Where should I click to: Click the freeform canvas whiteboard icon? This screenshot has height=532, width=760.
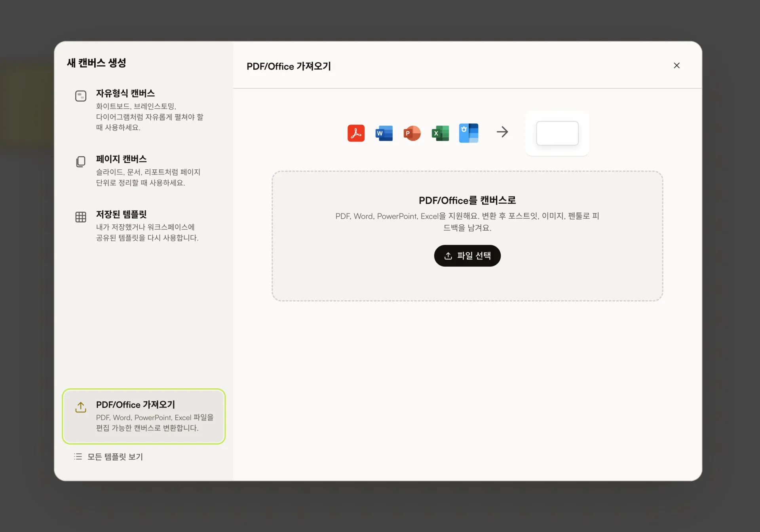[81, 96]
